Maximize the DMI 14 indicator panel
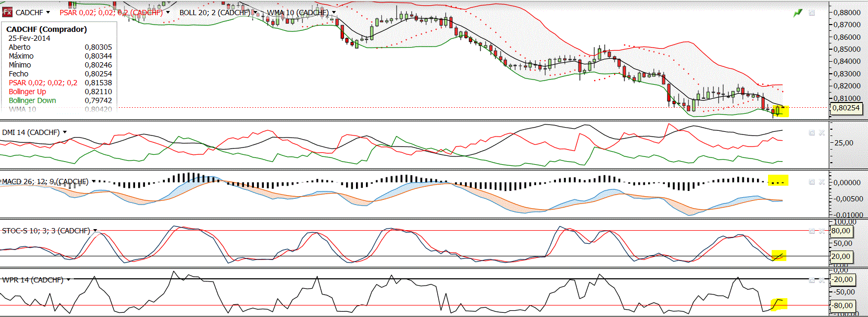 click(x=811, y=133)
